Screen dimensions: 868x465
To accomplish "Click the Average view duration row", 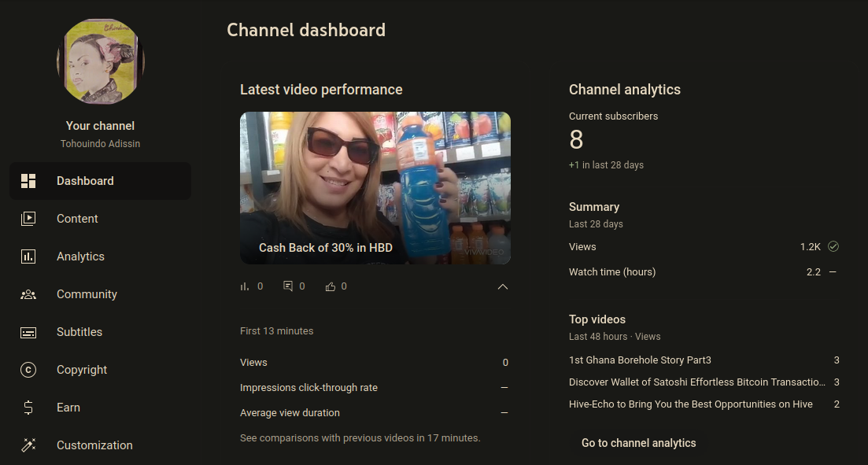I will click(x=375, y=413).
